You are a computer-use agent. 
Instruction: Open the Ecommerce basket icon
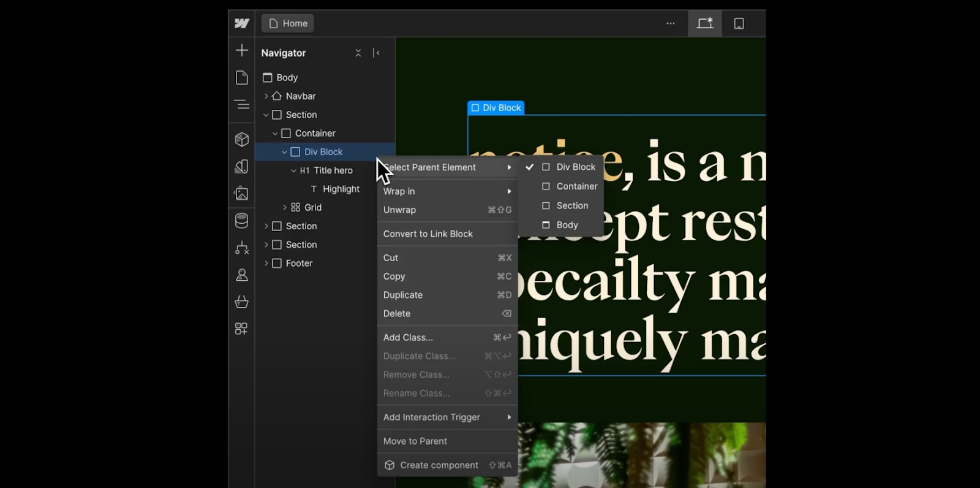[x=242, y=302]
